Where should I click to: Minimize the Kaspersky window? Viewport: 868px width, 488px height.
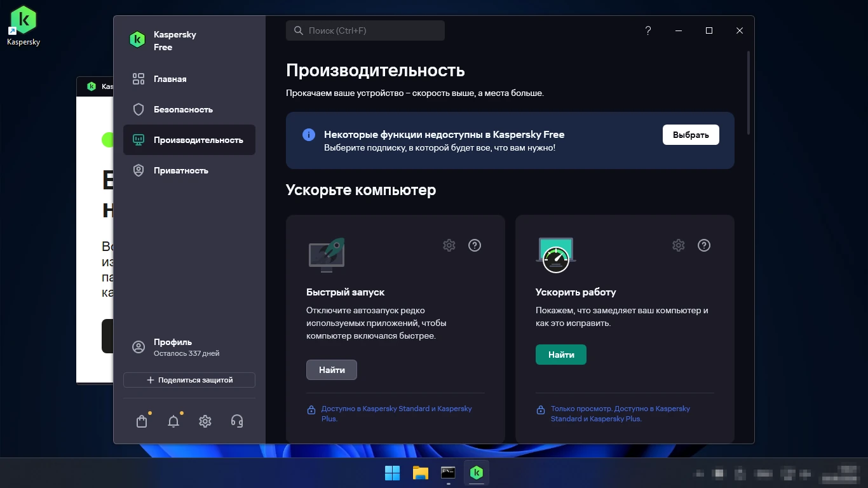tap(679, 30)
